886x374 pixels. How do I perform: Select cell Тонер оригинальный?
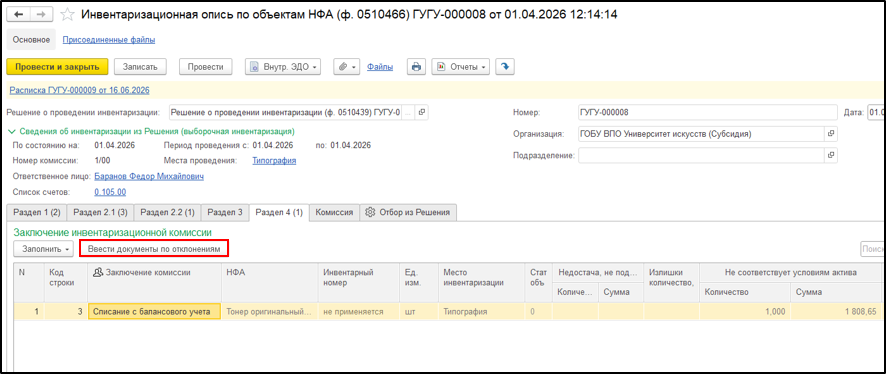tap(270, 311)
